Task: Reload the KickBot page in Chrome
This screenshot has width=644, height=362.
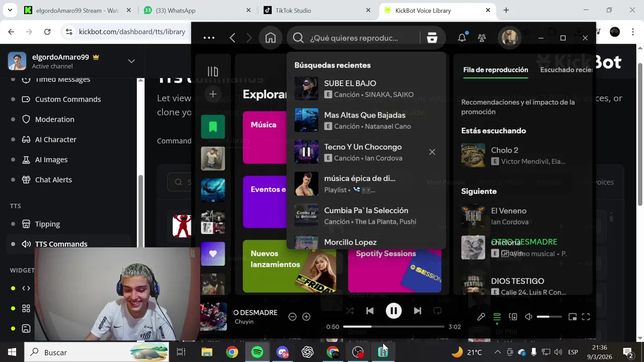Action: click(47, 32)
